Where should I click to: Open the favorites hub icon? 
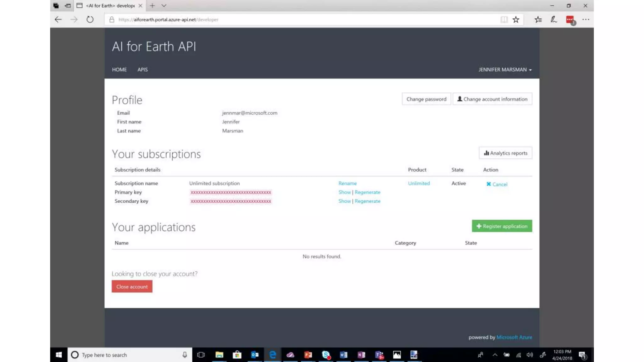[538, 19]
